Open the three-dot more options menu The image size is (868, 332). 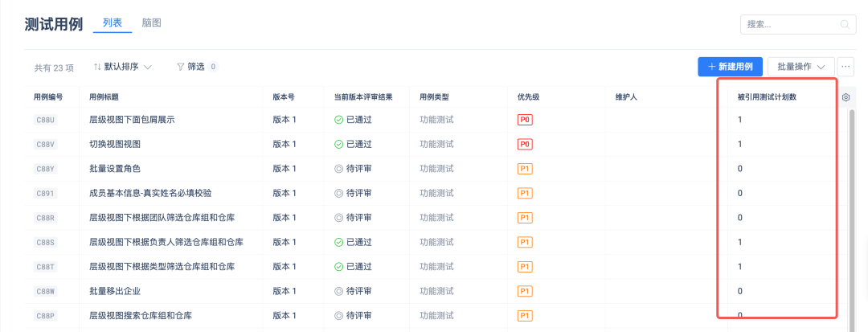coord(845,67)
